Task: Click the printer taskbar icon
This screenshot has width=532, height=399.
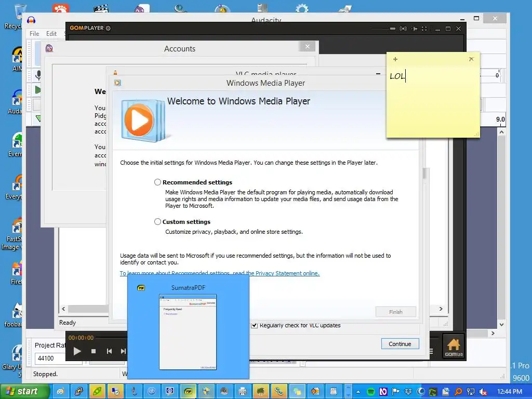Action: pyautogui.click(x=242, y=392)
